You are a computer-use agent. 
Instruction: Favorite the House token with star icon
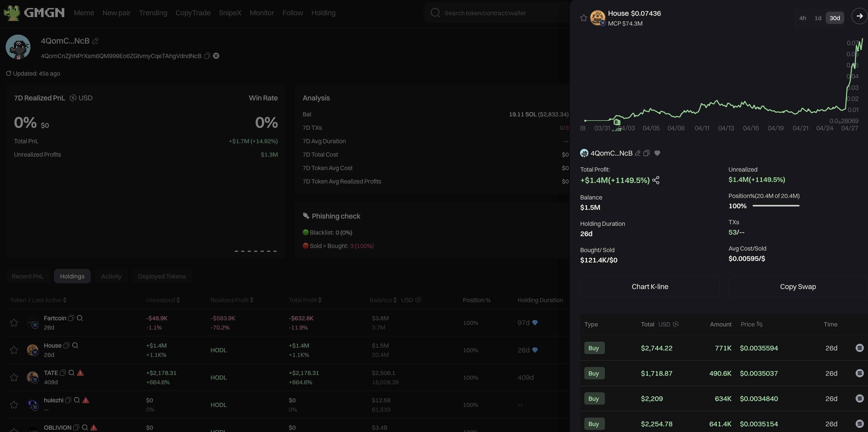583,18
